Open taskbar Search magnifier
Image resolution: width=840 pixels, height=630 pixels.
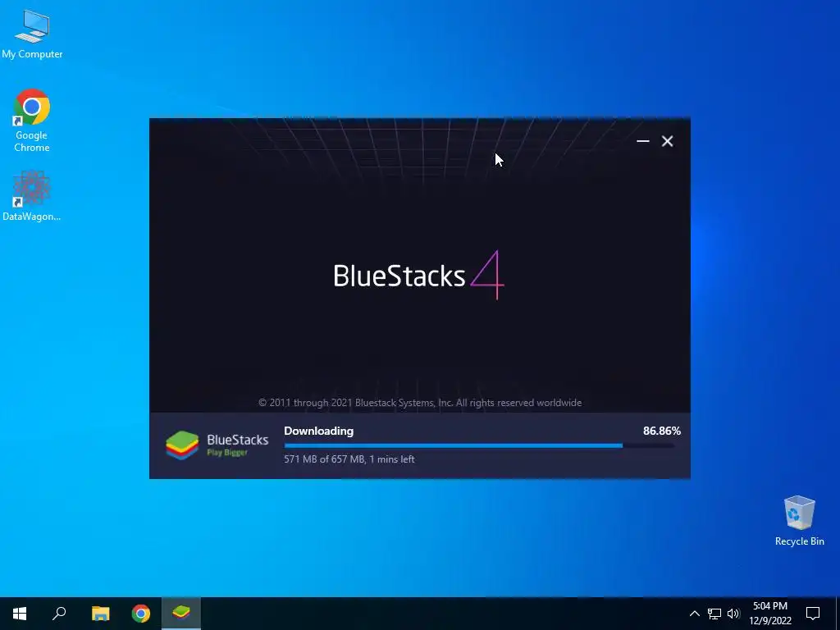pyautogui.click(x=59, y=614)
